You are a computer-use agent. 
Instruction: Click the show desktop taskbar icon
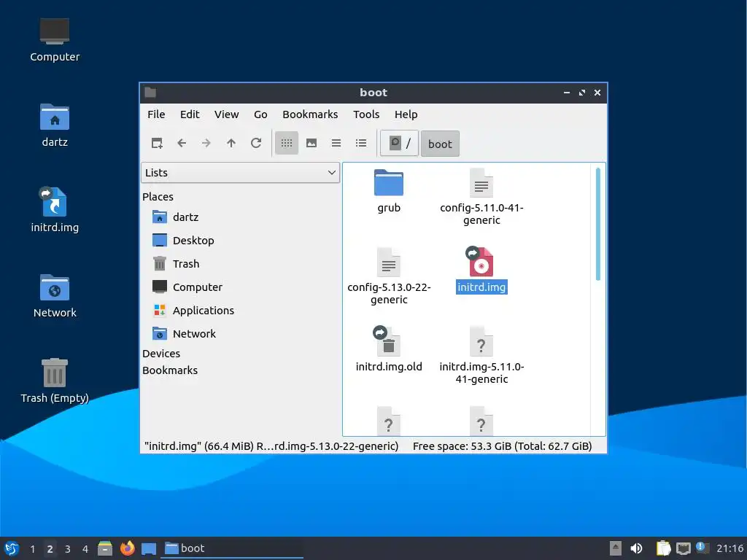(x=149, y=548)
